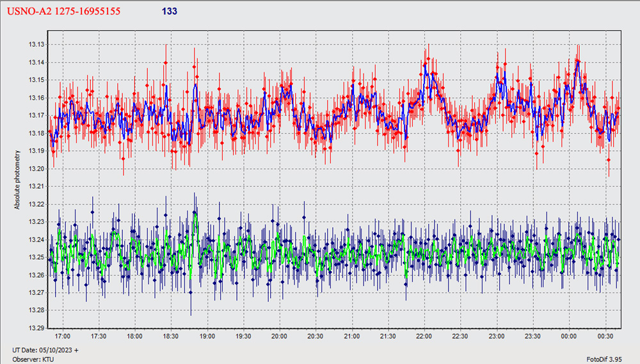Click the 19:30 time axis label
Screen dimensions: 640x364
click(x=243, y=336)
